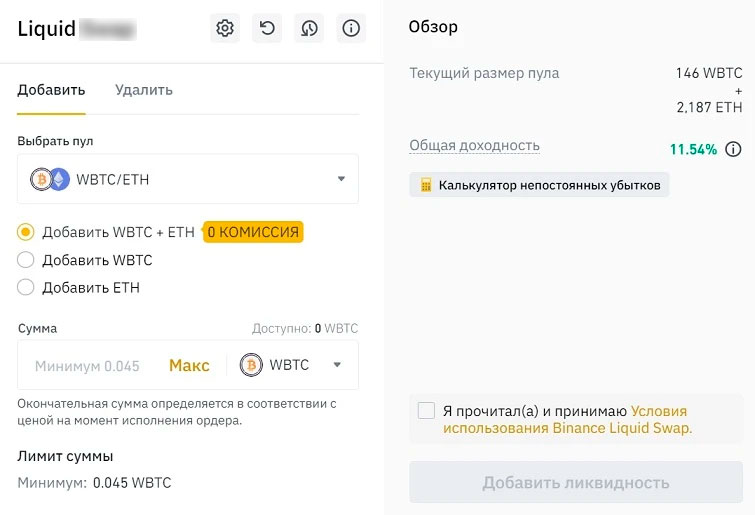Check the terms acceptance checkbox

tap(427, 411)
